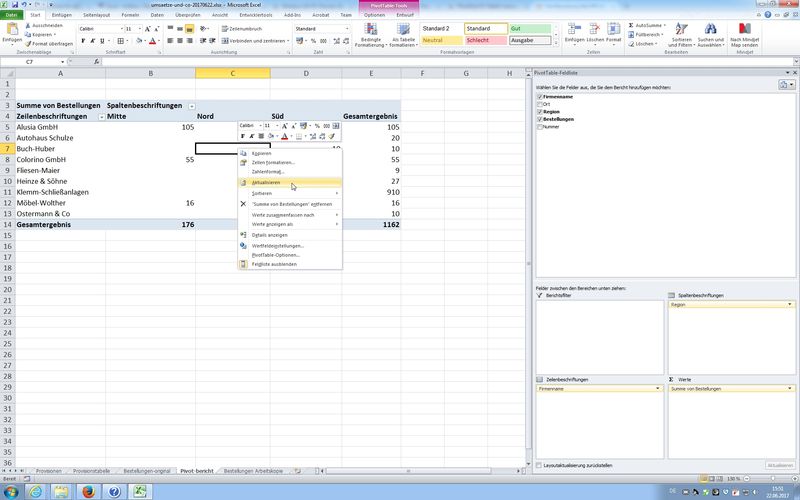Image resolution: width=800 pixels, height=500 pixels.
Task: Check the Ort field checkbox
Action: pos(541,104)
